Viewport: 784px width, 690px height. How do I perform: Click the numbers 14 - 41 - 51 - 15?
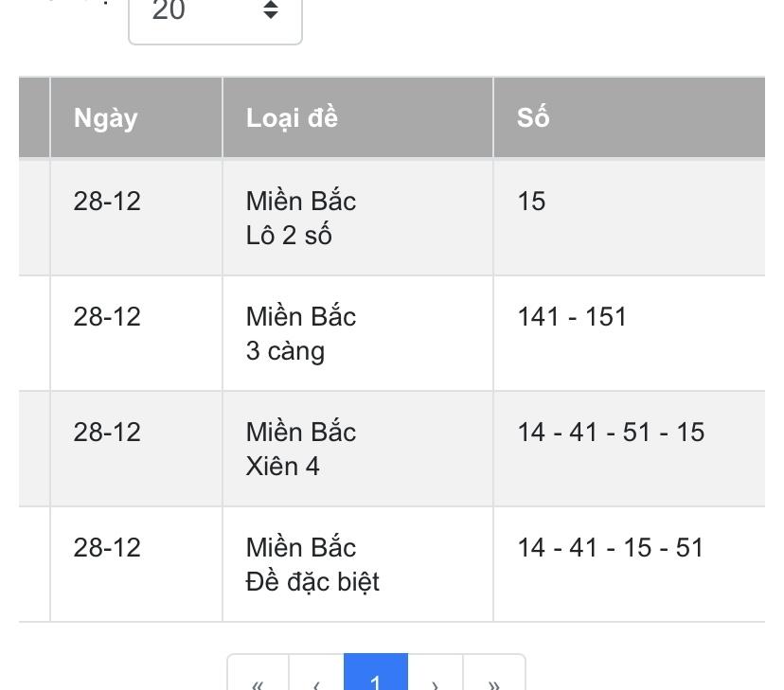[x=611, y=433]
